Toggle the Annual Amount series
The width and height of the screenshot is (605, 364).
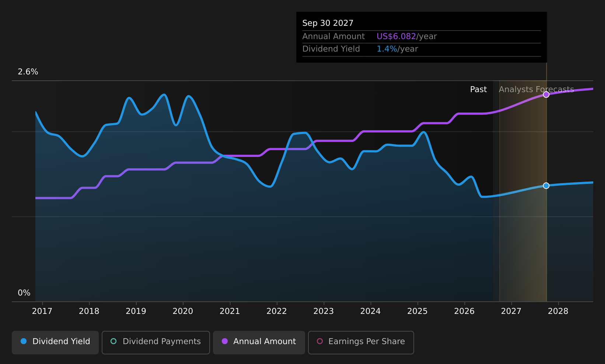point(259,342)
